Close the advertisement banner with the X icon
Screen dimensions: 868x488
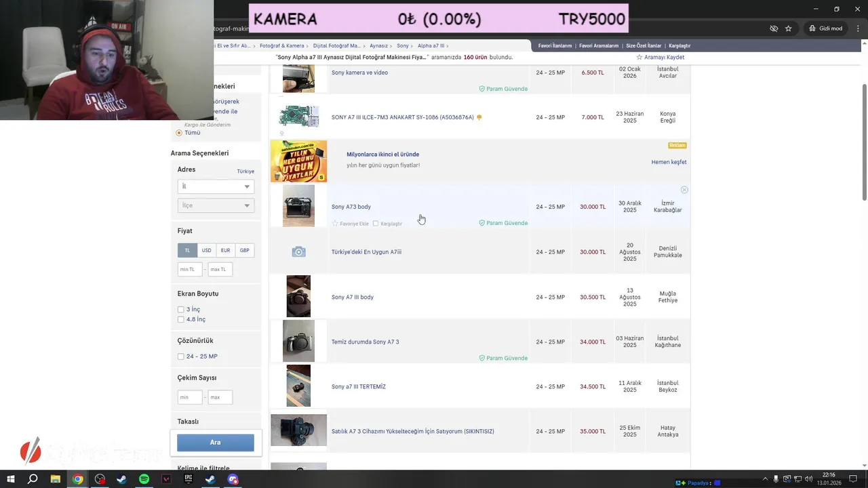pos(684,190)
